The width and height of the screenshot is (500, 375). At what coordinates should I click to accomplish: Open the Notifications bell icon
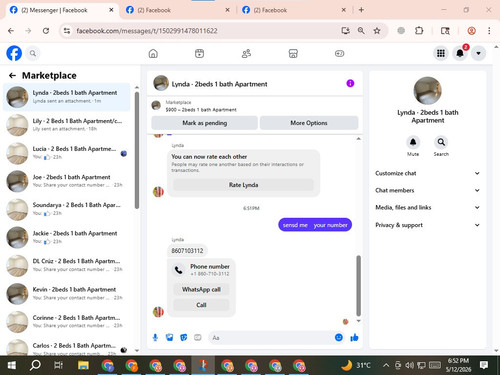click(x=460, y=53)
